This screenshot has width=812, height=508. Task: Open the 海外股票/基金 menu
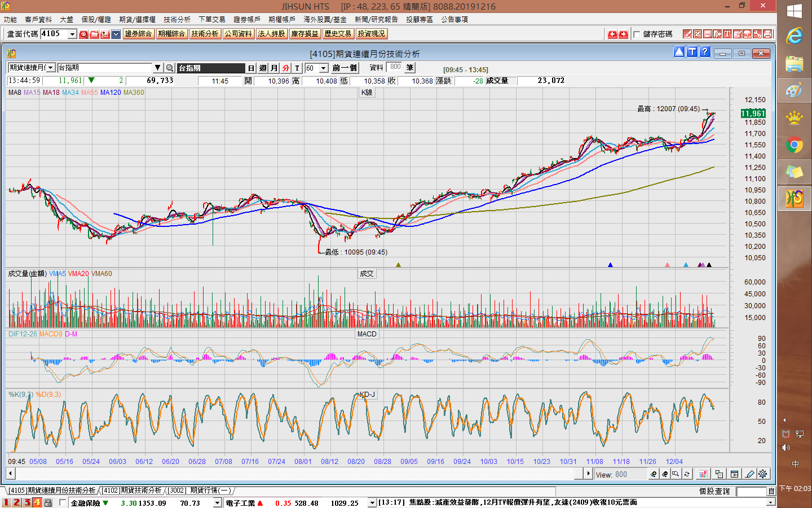point(325,19)
